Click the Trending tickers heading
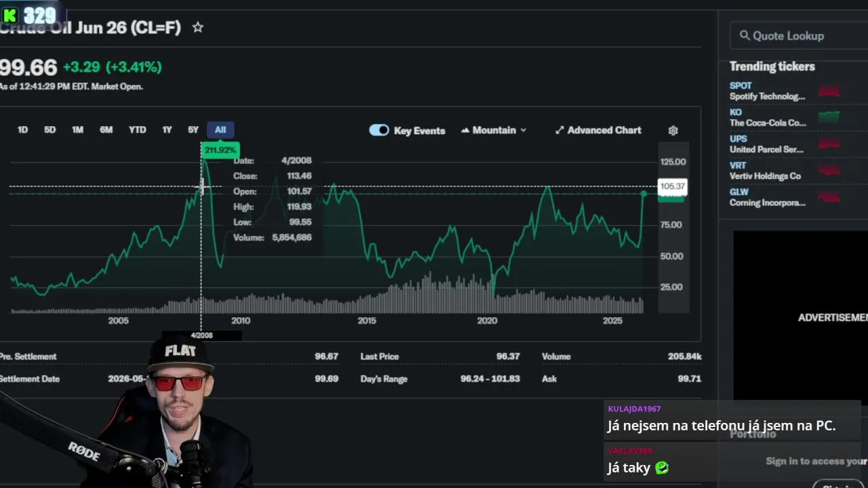This screenshot has height=488, width=868. (772, 66)
